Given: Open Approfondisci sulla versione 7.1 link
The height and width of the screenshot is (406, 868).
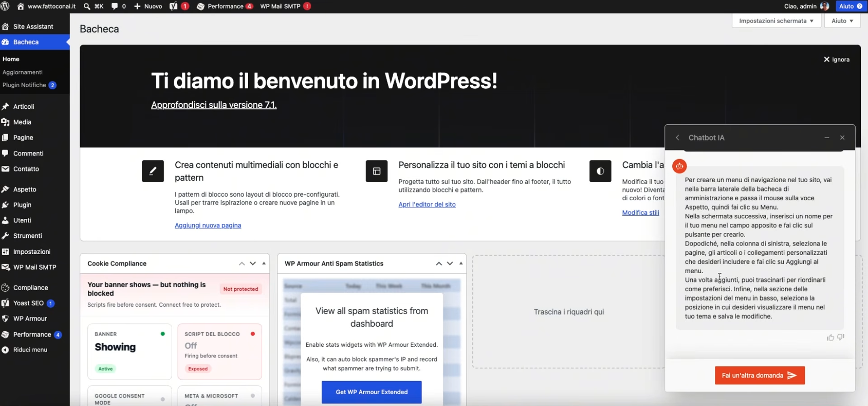Looking at the screenshot, I should pos(214,105).
